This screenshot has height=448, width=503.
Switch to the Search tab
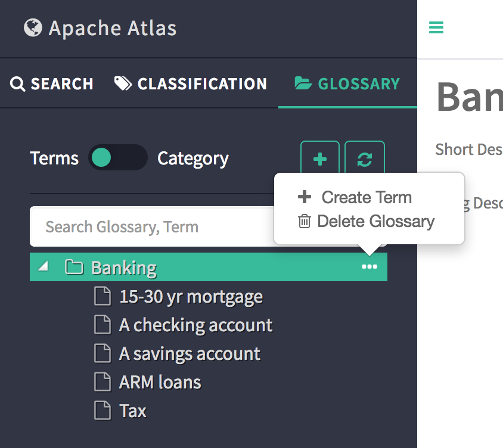point(52,84)
